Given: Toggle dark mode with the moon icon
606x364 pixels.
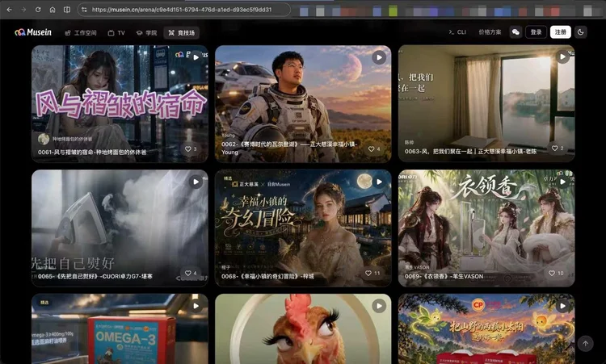Looking at the screenshot, I should coord(580,32).
